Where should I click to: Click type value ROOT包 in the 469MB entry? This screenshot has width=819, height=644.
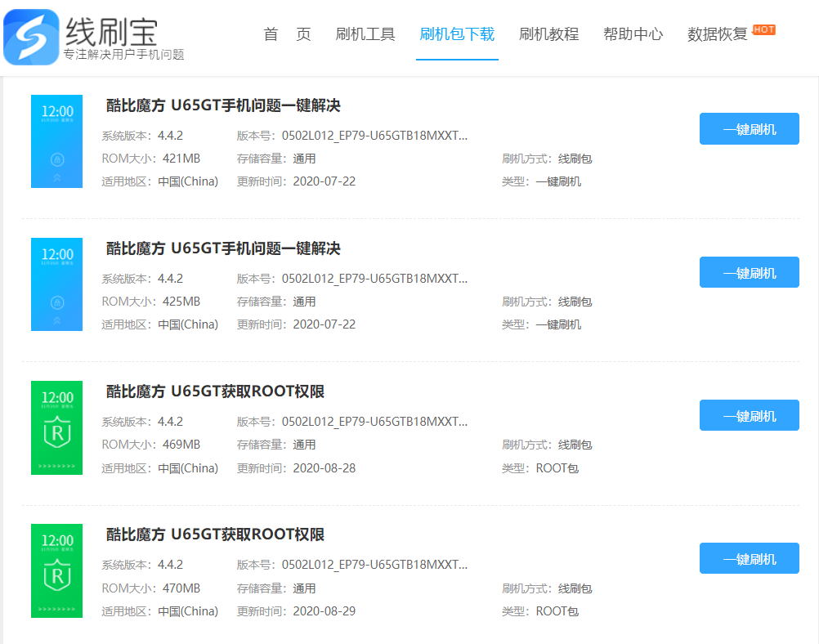(x=557, y=468)
